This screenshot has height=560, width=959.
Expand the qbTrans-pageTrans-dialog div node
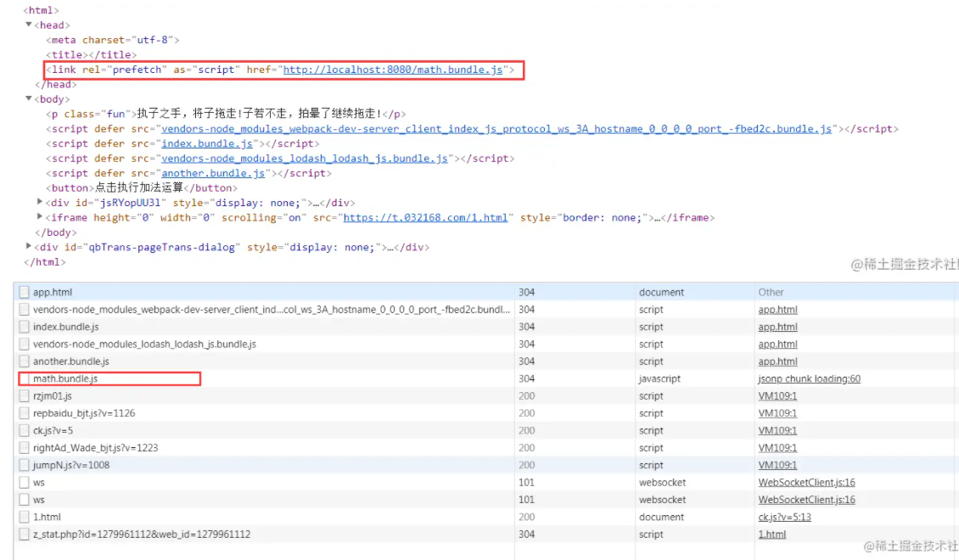click(x=28, y=246)
